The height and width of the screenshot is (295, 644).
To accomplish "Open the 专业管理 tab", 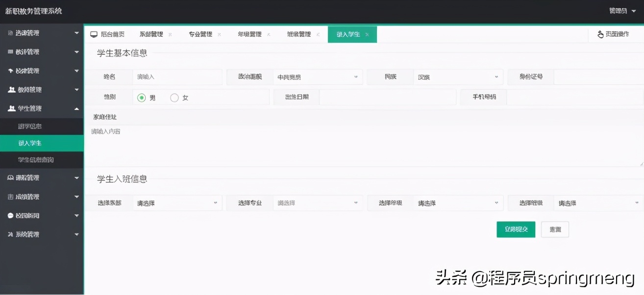I will (x=201, y=34).
